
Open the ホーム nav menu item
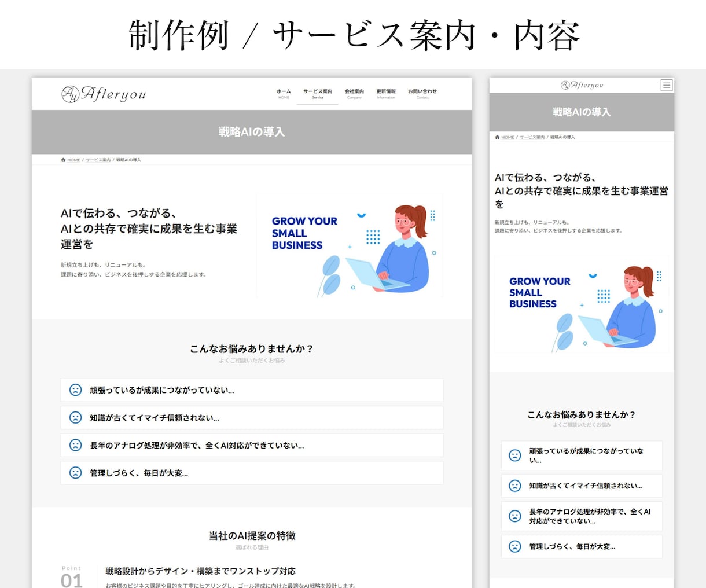click(284, 94)
